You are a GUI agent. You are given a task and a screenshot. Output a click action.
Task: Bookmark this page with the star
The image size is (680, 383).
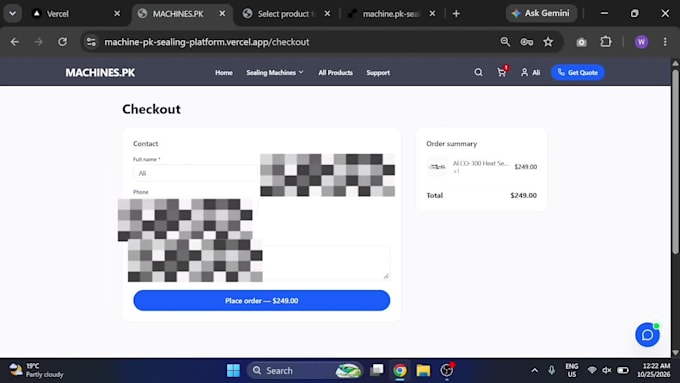pyautogui.click(x=548, y=42)
